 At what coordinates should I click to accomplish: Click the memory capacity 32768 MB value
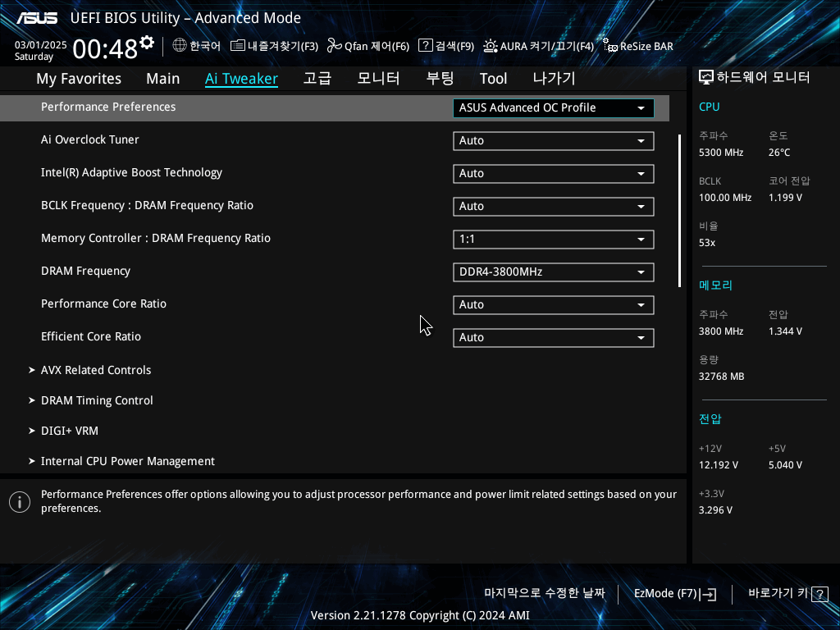[722, 377]
